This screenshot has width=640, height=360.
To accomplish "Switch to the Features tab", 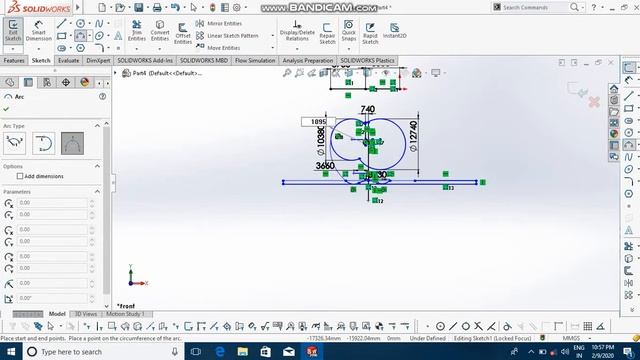I will (x=14, y=60).
